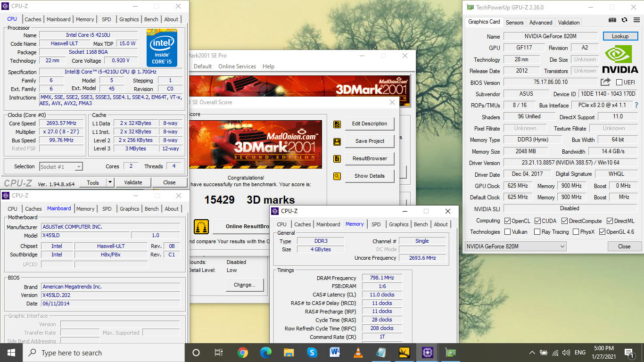Open Skype from the taskbar
The width and height of the screenshot is (644, 362).
pos(312,352)
